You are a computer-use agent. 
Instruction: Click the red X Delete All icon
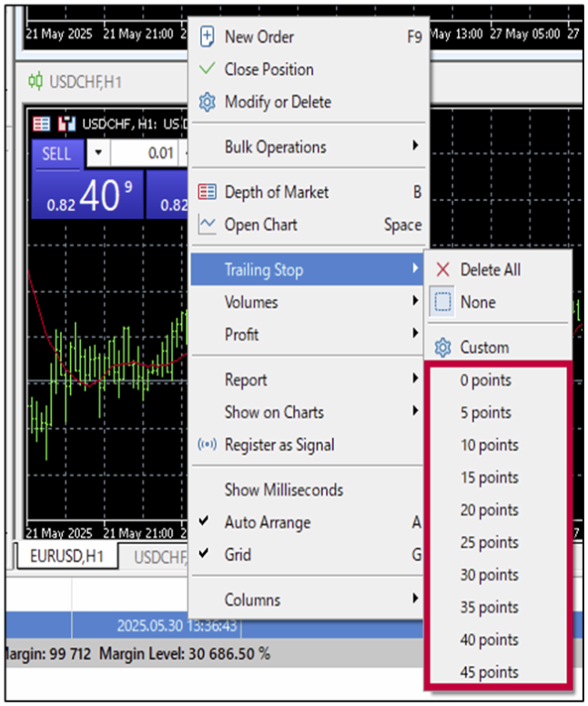[443, 269]
